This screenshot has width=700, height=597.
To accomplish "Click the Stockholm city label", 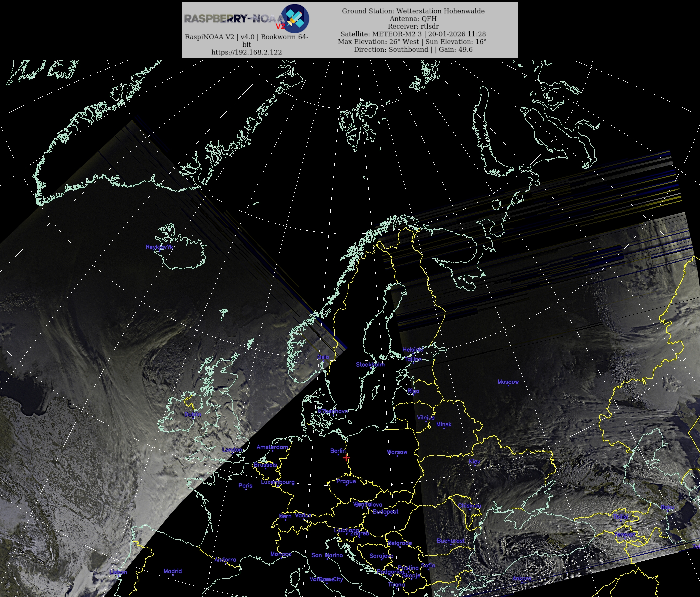I will pos(370,365).
